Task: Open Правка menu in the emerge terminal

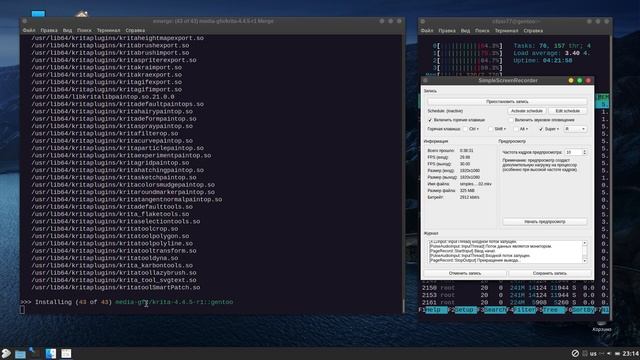Action: point(49,30)
